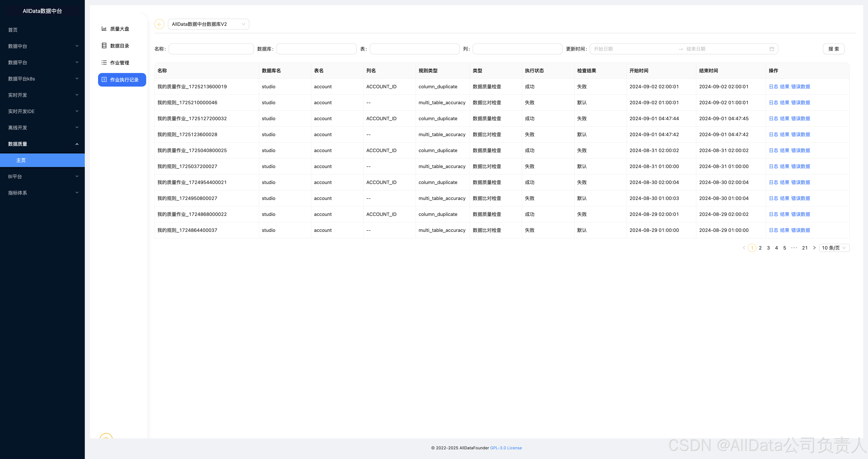Open 首页 in the sidebar
The image size is (868, 459).
[x=13, y=30]
